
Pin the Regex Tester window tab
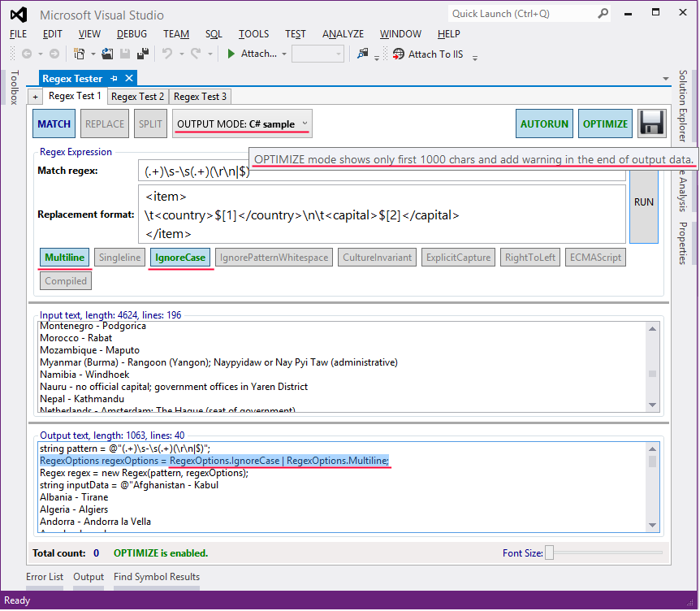pyautogui.click(x=115, y=79)
